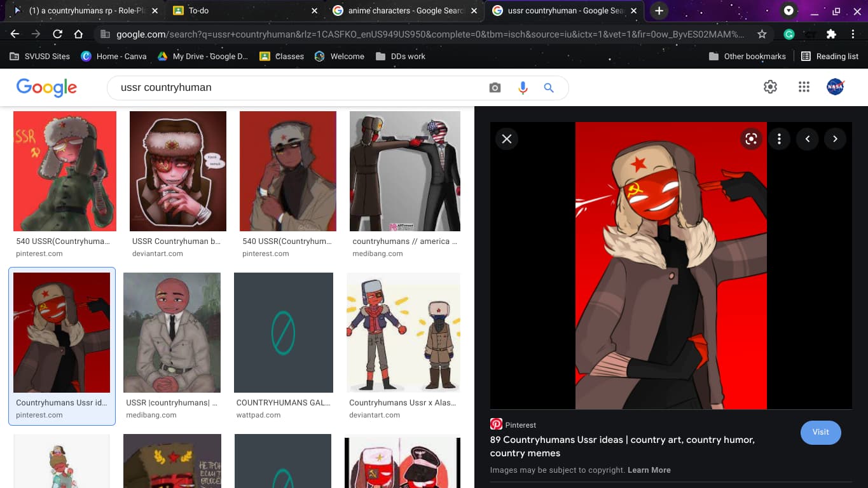Open the Welcome bookmark

click(x=340, y=56)
